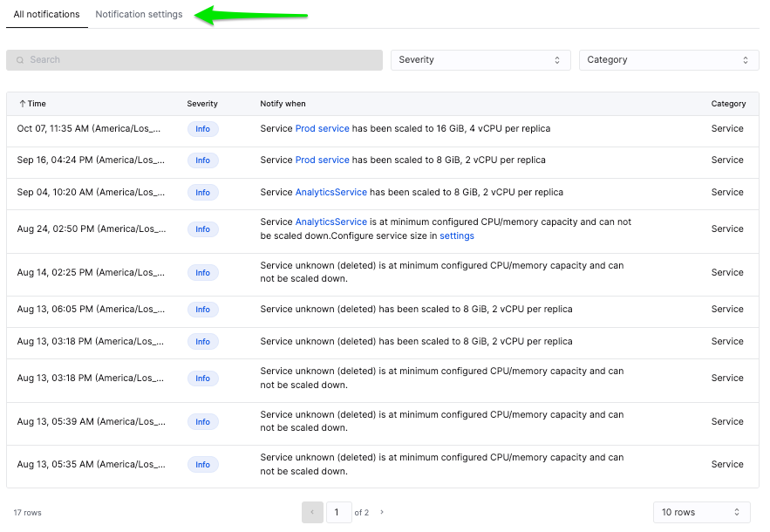This screenshot has height=532, width=770.
Task: Open the Prod service link in the Sep 16 row
Action: click(322, 160)
